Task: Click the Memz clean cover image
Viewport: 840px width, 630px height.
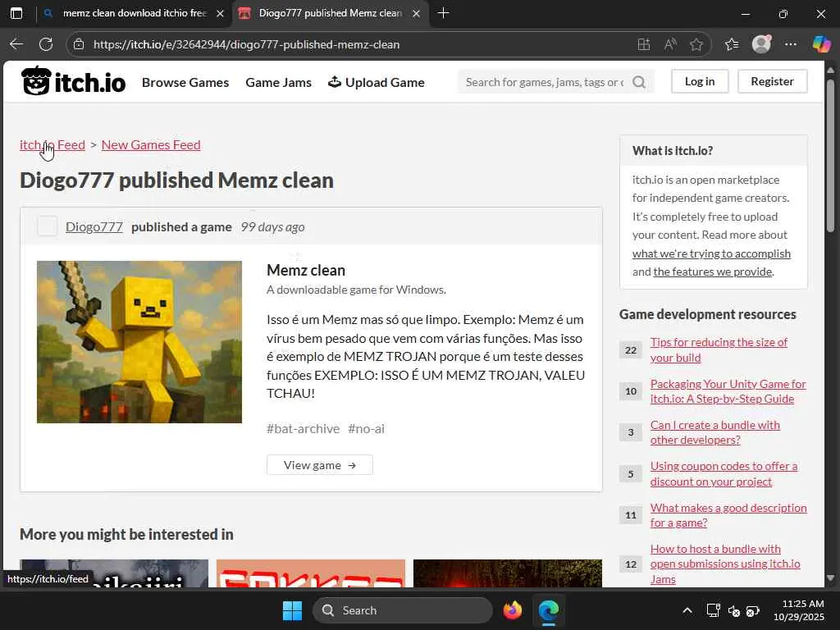Action: tap(139, 342)
